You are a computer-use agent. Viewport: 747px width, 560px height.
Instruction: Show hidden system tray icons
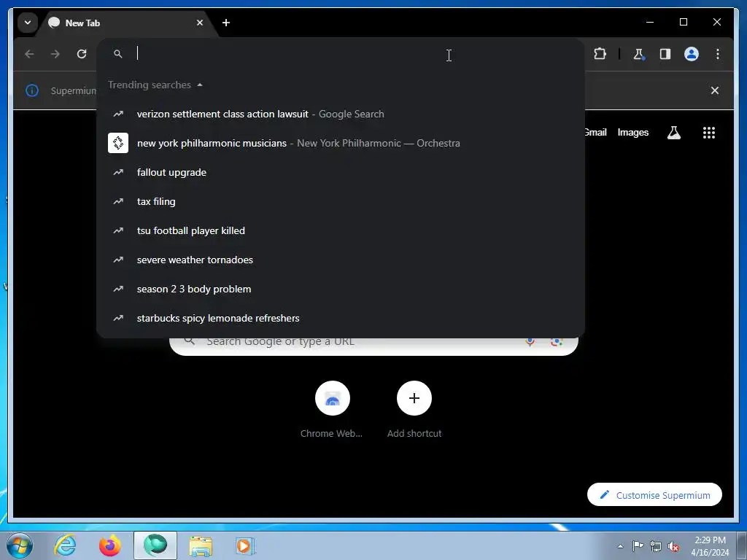(620, 546)
